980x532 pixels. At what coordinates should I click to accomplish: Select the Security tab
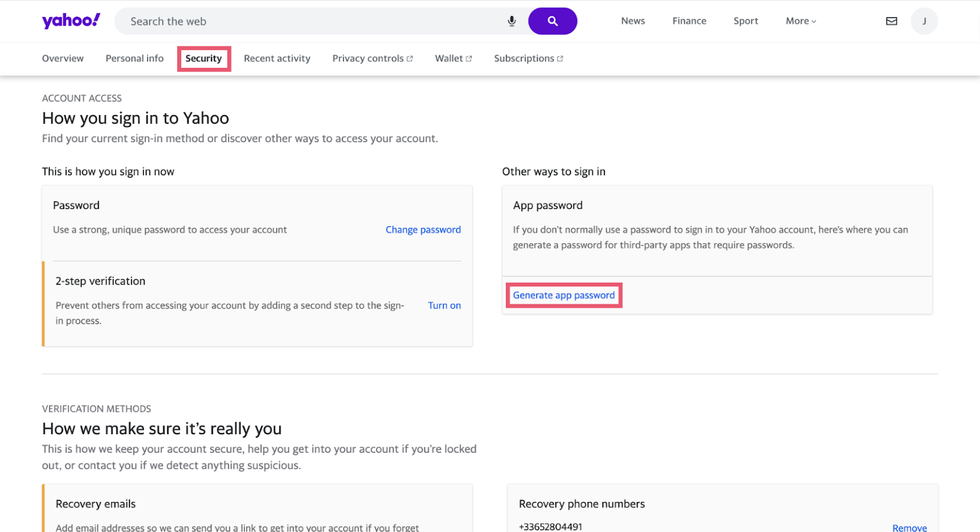coord(203,58)
